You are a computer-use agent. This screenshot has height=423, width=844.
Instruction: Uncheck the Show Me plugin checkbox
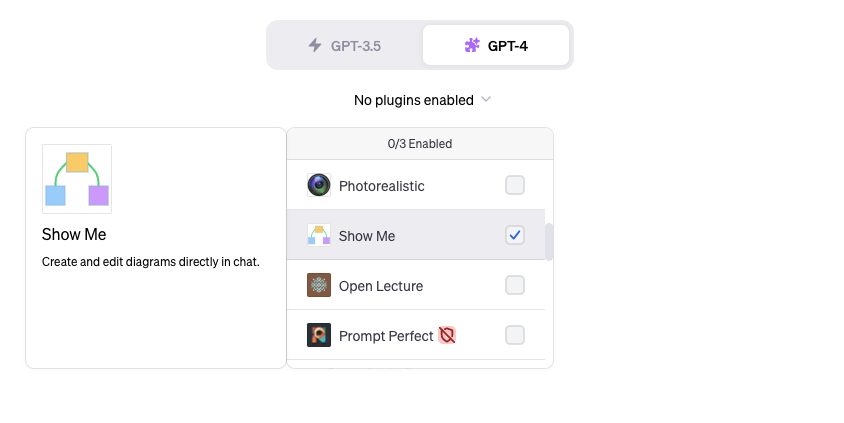tap(515, 235)
